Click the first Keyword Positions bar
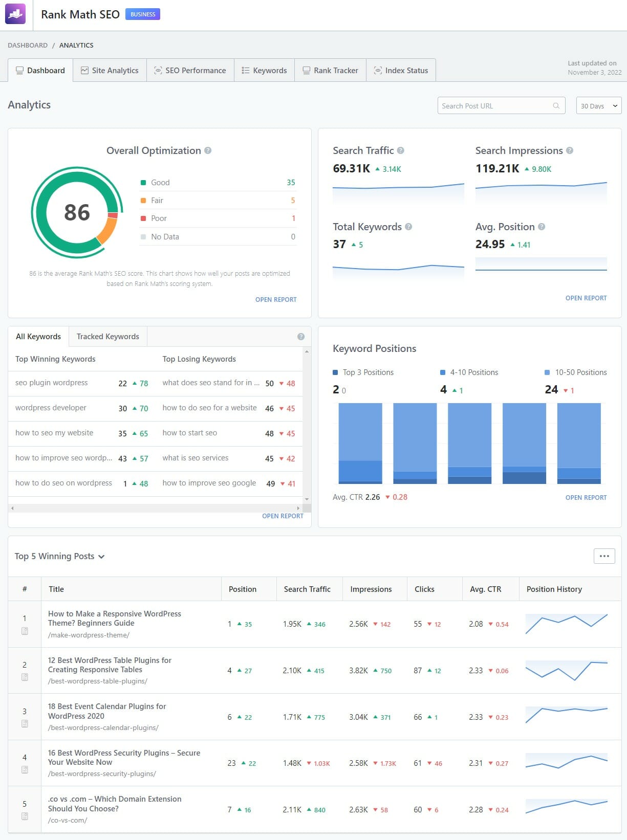 (x=360, y=443)
